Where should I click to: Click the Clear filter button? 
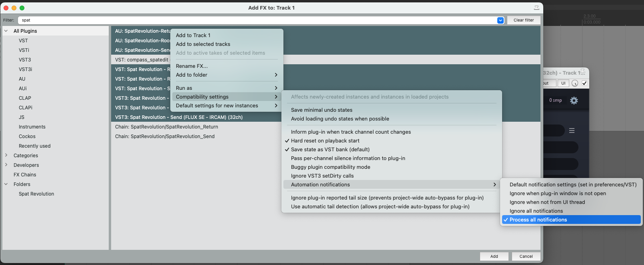[x=524, y=20]
